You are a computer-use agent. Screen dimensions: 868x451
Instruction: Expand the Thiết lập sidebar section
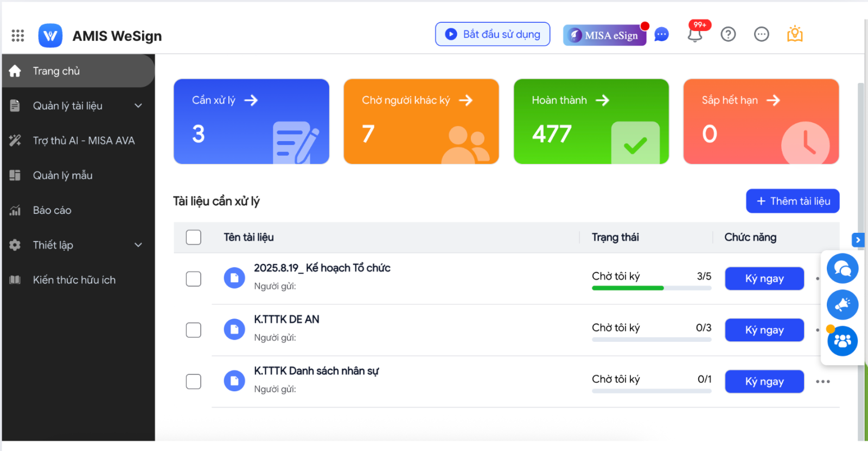pyautogui.click(x=78, y=245)
